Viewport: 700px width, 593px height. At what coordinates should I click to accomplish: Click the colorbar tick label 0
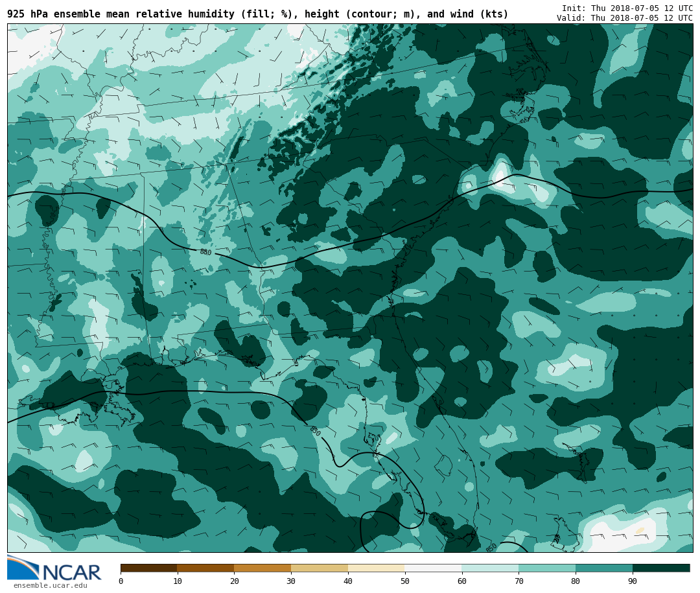click(x=121, y=581)
